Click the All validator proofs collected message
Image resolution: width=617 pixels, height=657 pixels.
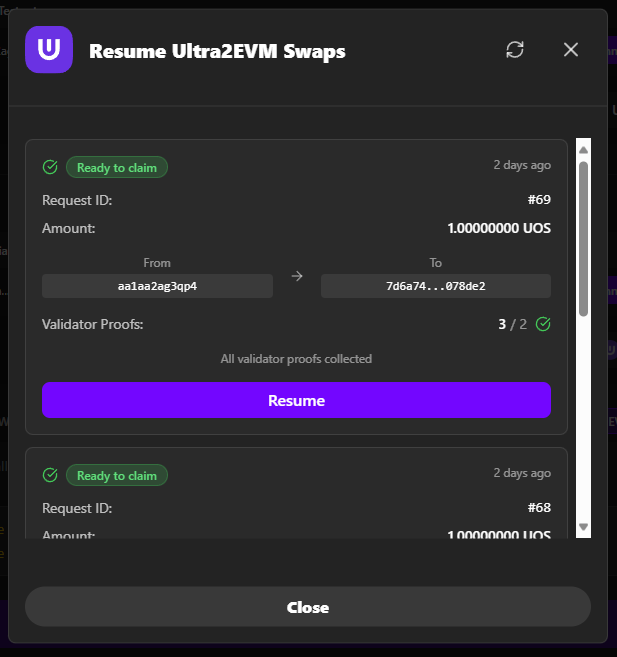pyautogui.click(x=296, y=358)
